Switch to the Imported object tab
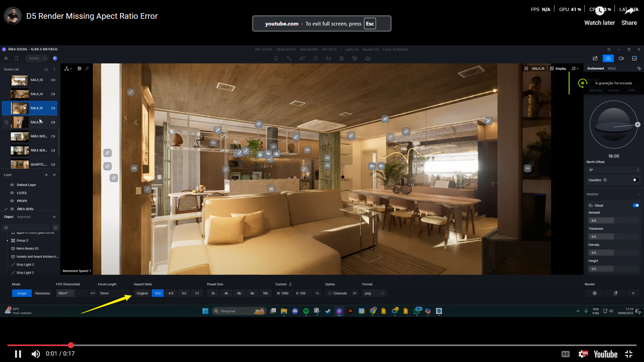The width and height of the screenshot is (644, 362). pos(24,217)
